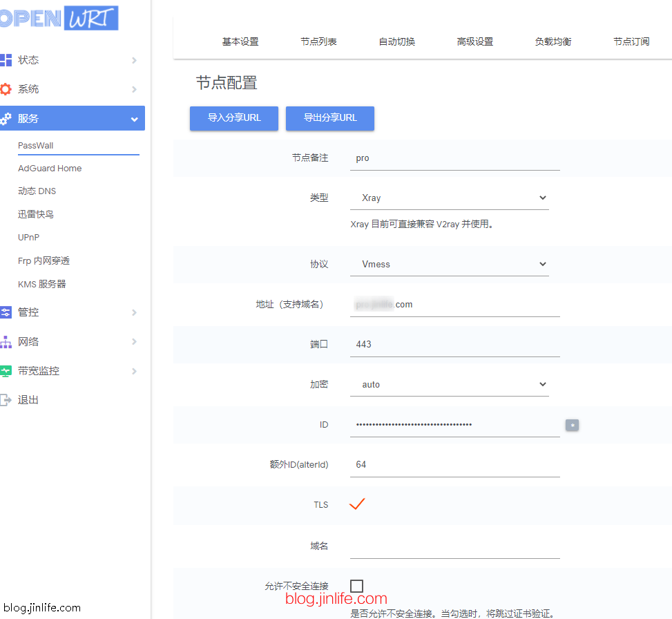Click the network topology icon
This screenshot has width=672, height=619.
pos(6,342)
